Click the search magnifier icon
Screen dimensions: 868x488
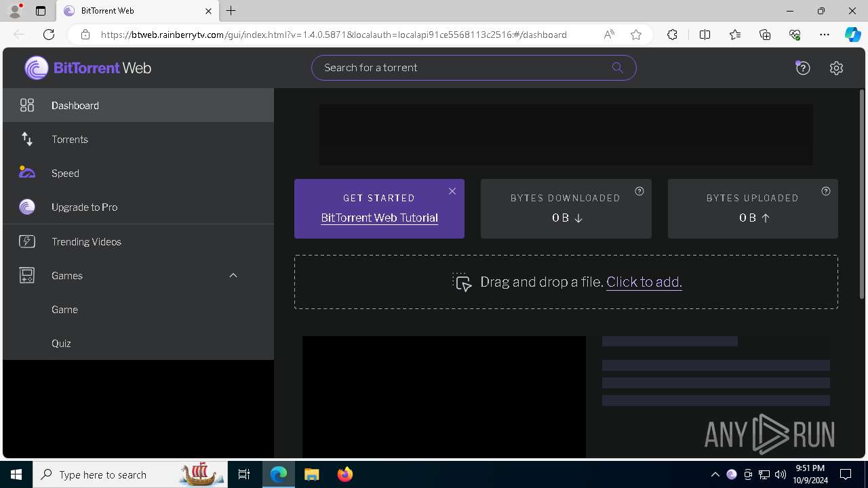(x=617, y=67)
